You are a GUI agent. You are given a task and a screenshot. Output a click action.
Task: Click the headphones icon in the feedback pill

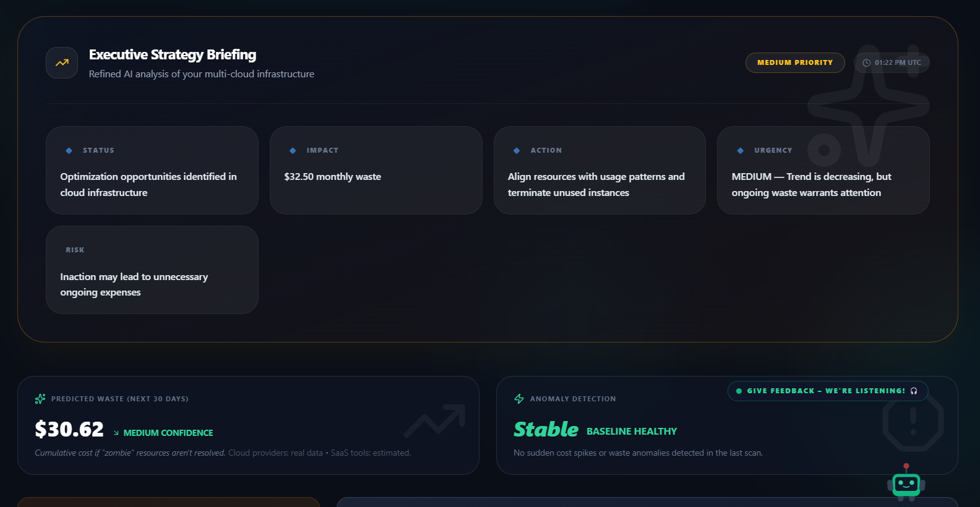914,391
